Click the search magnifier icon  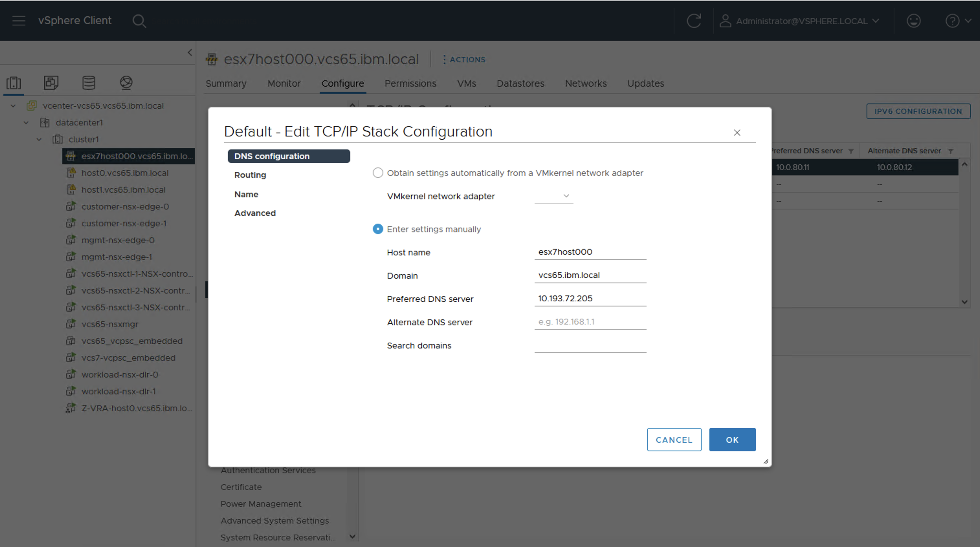point(139,21)
